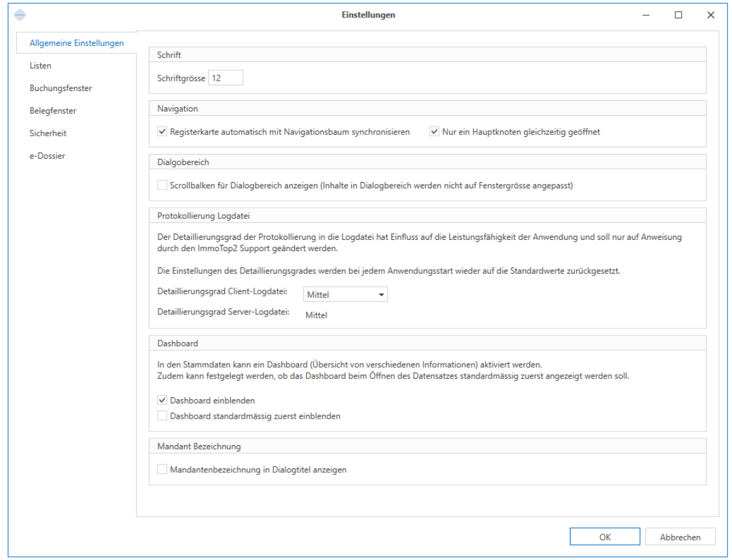The width and height of the screenshot is (732, 560).
Task: Confirm settings with the OK button
Action: [x=604, y=537]
